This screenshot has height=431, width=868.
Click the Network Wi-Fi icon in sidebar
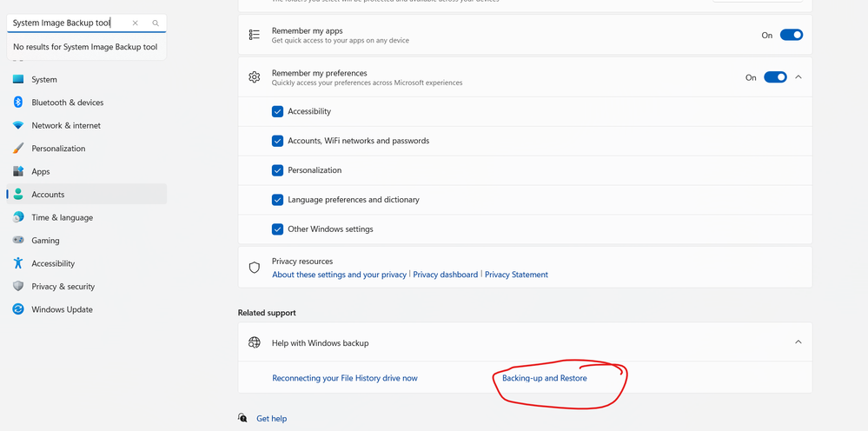(x=18, y=126)
